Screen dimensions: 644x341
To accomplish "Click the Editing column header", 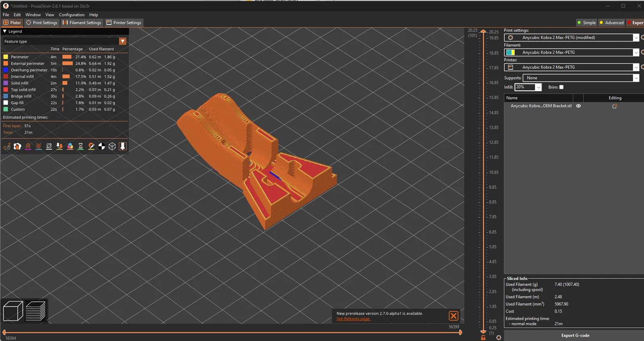I will pos(615,98).
